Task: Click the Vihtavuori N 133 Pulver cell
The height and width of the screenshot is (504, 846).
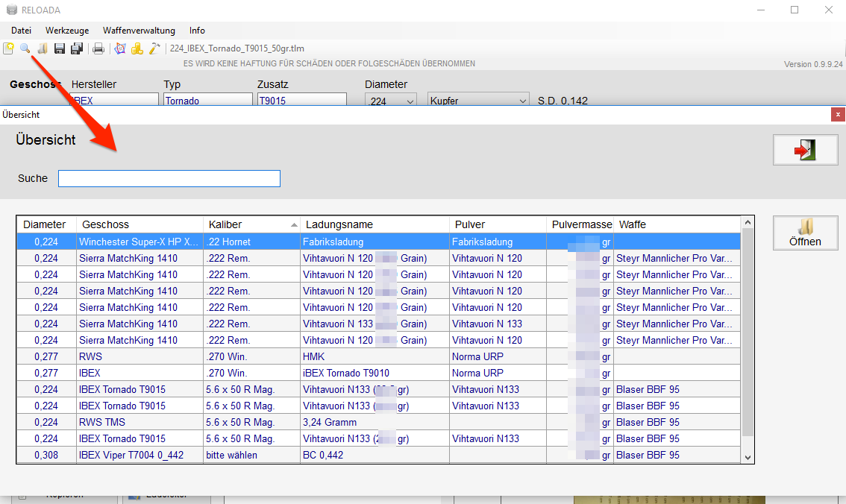Action: [x=498, y=324]
